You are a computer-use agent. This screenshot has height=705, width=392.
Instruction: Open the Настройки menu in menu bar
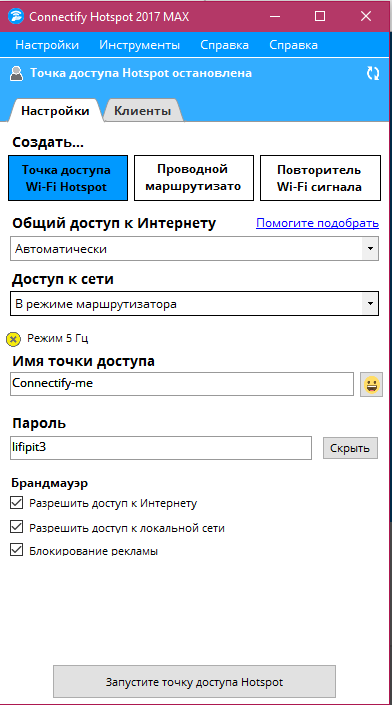coord(47,45)
